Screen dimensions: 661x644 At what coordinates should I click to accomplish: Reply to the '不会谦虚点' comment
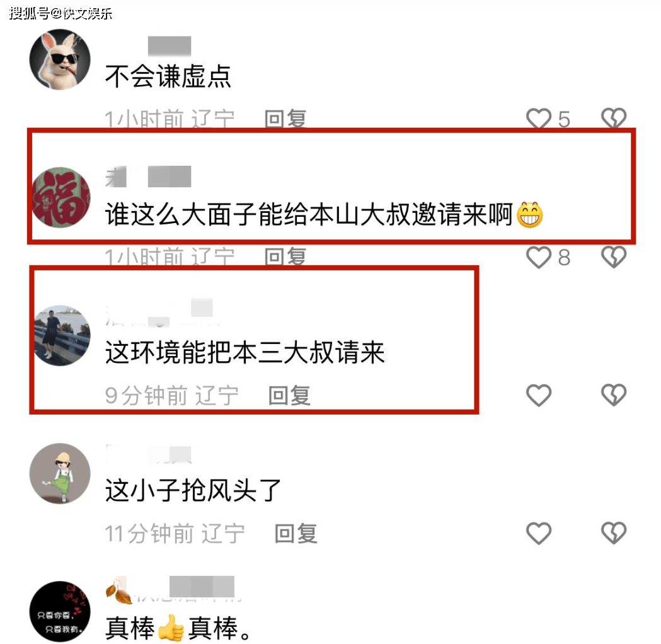point(285,119)
